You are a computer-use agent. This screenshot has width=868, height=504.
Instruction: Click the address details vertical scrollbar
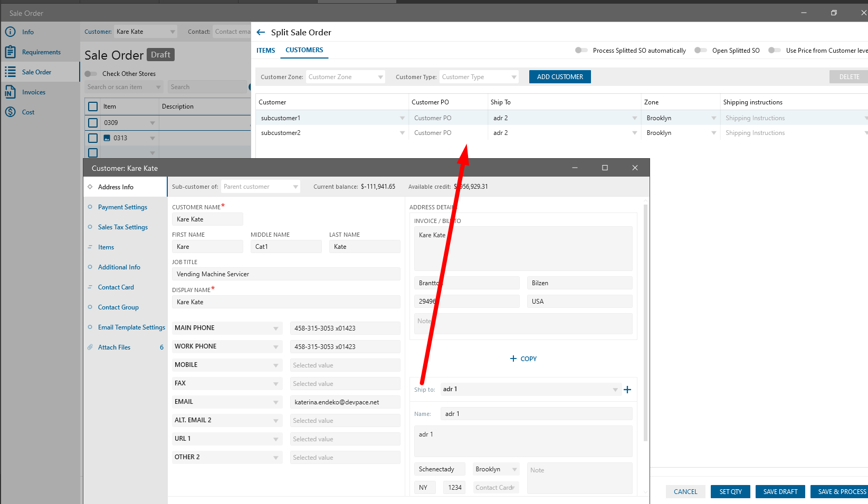coord(645,322)
